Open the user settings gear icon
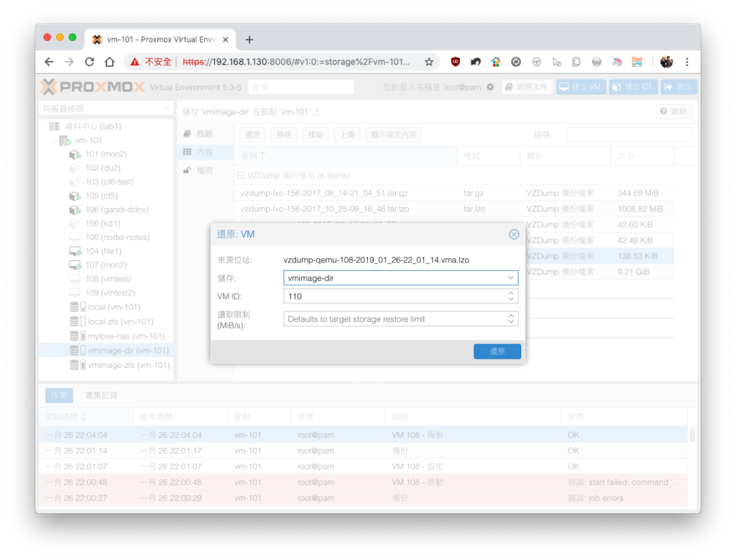This screenshot has width=736, height=560. [490, 87]
